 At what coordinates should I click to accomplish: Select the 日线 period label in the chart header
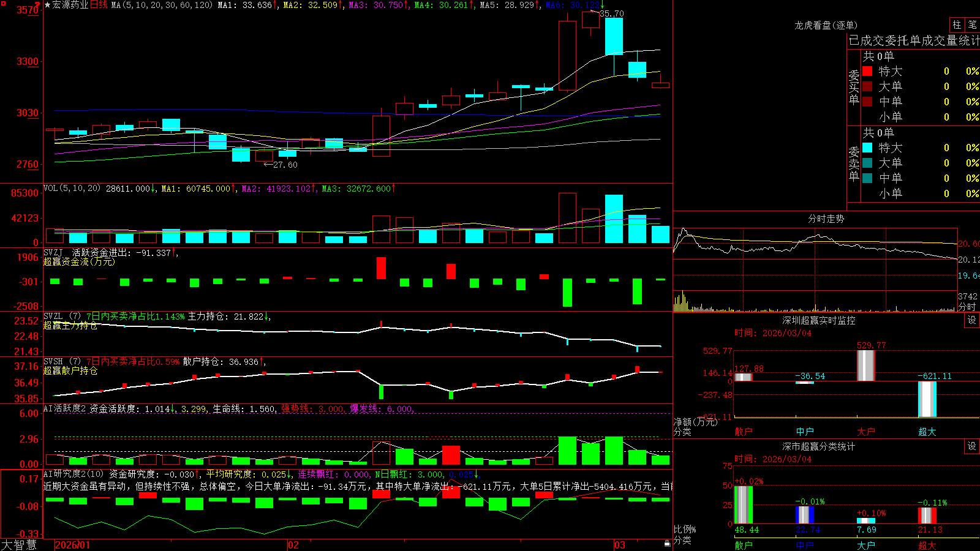pyautogui.click(x=99, y=5)
